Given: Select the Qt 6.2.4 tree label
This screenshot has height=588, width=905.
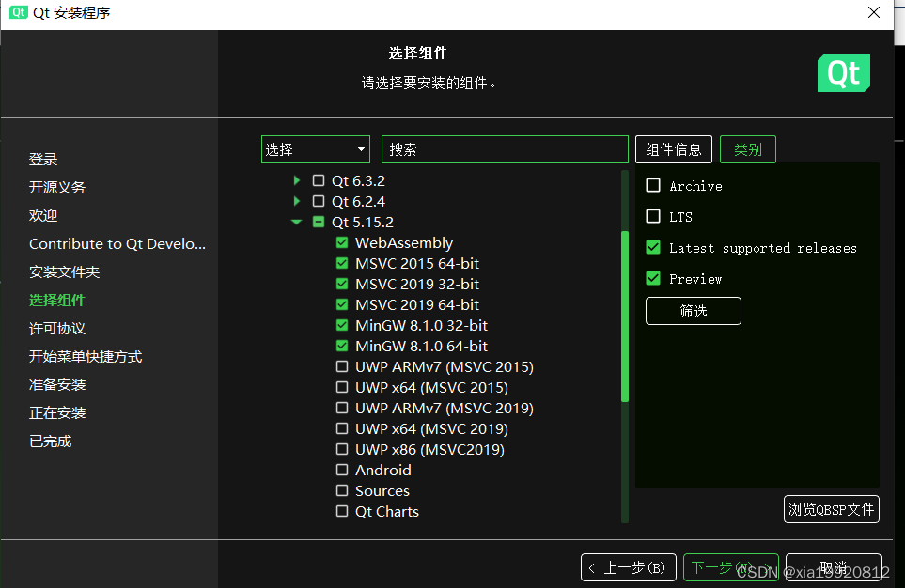Looking at the screenshot, I should [358, 201].
